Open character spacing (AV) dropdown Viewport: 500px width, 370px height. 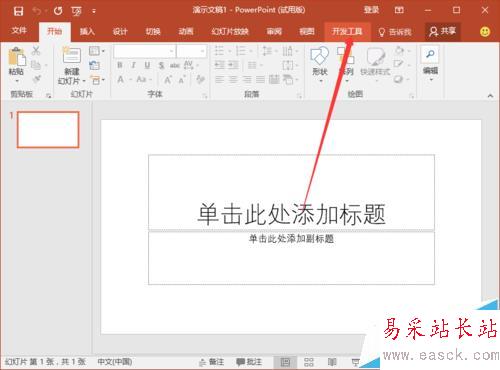point(191,65)
